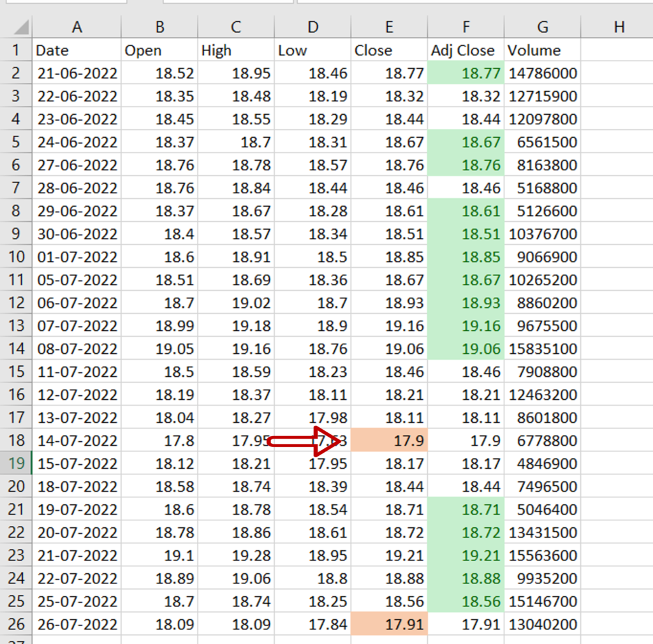Image resolution: width=653 pixels, height=644 pixels.
Task: Select the row 26 header
Action: pyautogui.click(x=16, y=624)
